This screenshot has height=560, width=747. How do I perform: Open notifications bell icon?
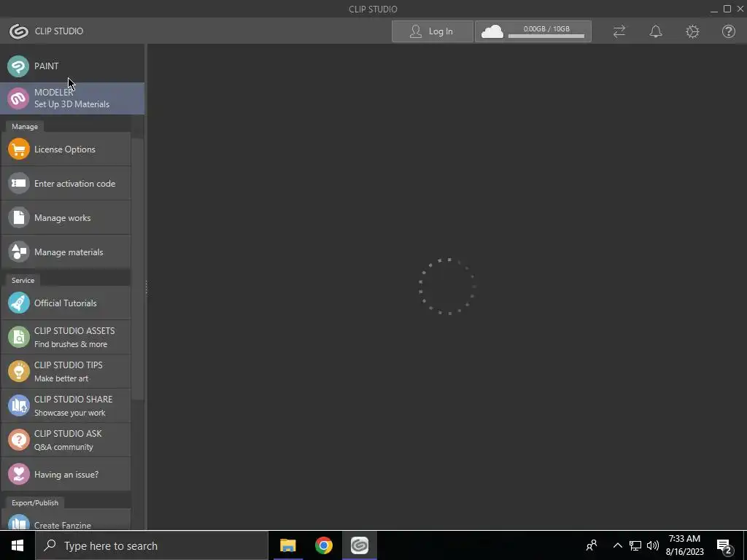coord(656,31)
